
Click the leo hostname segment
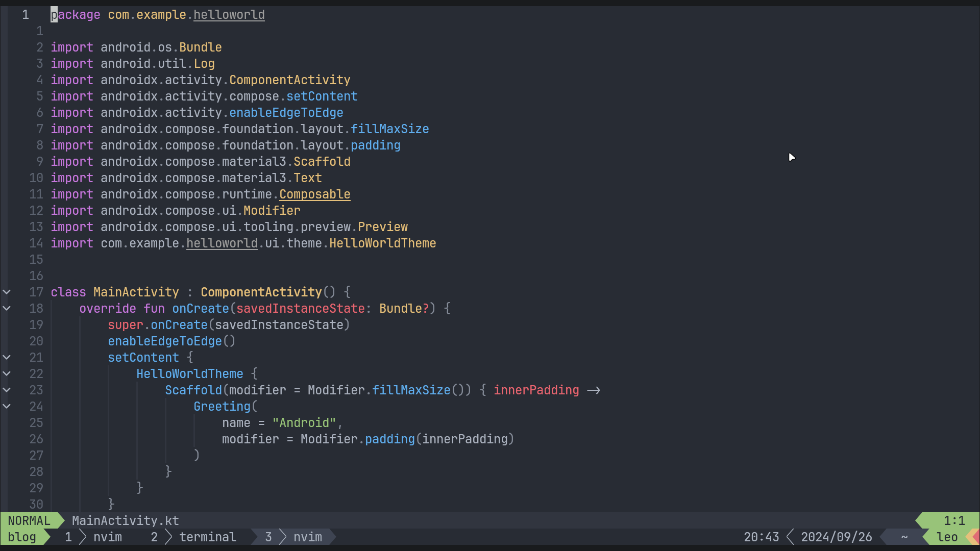[x=947, y=537]
